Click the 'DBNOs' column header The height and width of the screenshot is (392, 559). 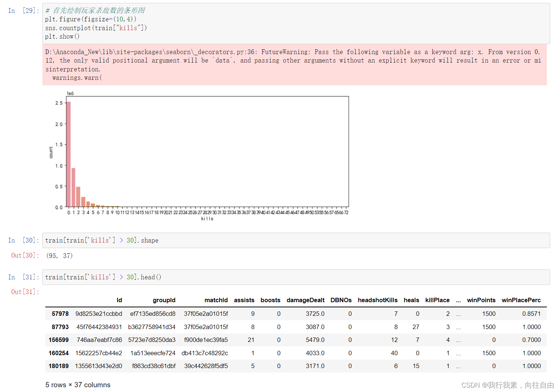[341, 300]
